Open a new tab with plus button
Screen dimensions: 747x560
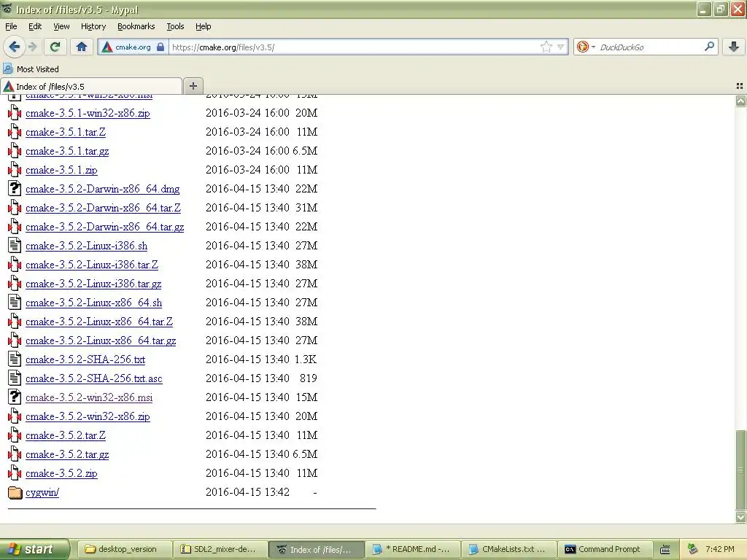point(193,86)
